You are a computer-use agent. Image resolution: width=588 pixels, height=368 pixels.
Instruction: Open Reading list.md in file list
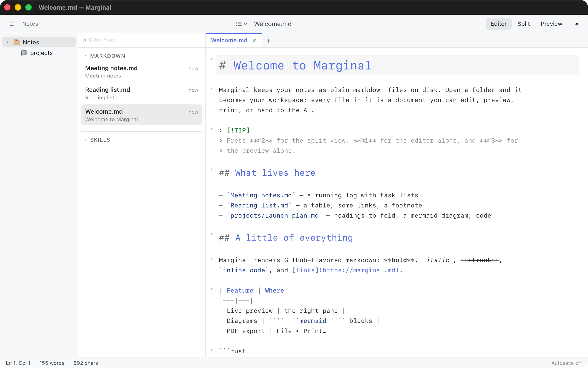tap(142, 93)
